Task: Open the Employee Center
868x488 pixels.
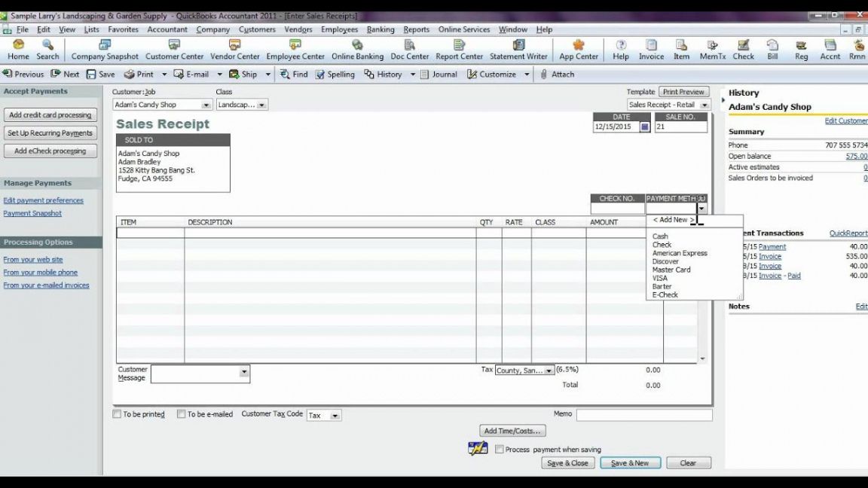Action: pos(295,49)
